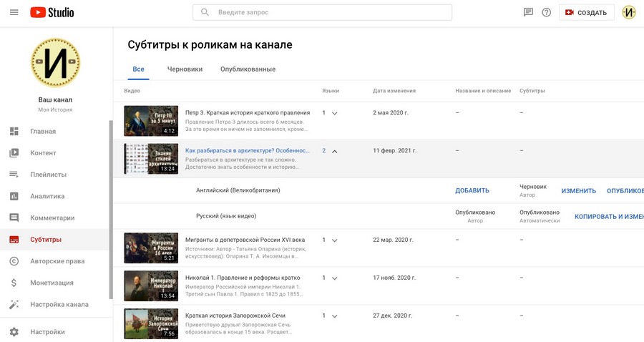Switch to the Опубликованные tab

click(248, 69)
